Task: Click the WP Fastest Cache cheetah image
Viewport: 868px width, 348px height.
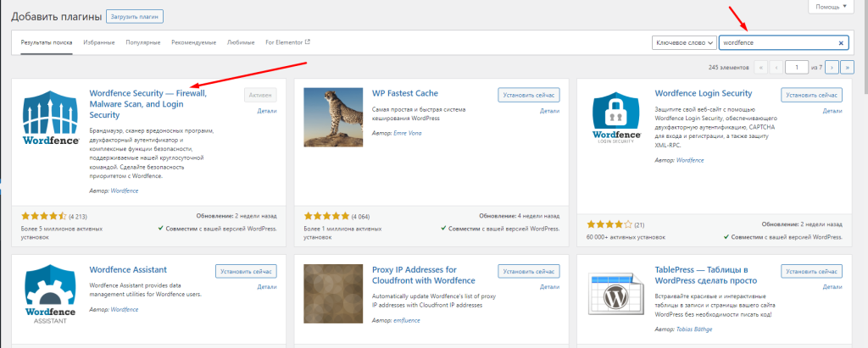Action: pyautogui.click(x=333, y=118)
